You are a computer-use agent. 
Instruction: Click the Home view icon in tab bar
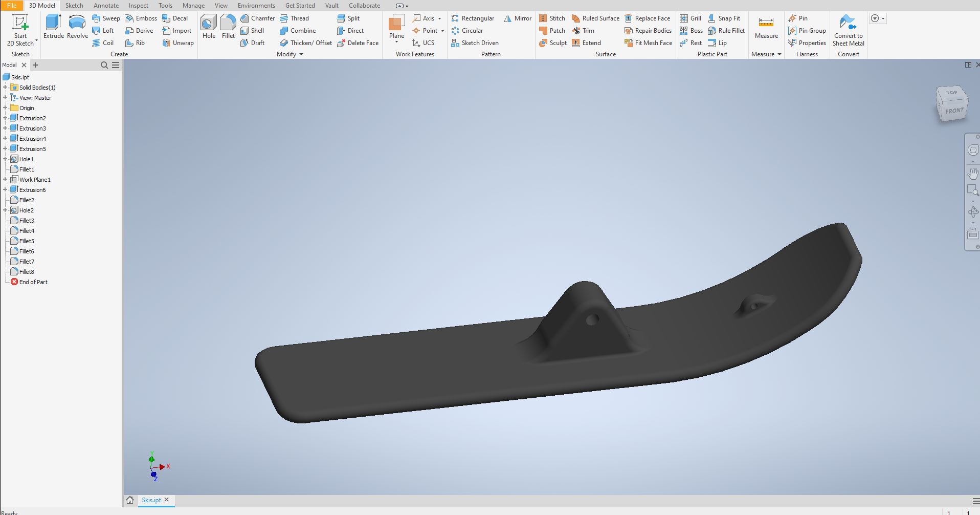click(x=130, y=500)
